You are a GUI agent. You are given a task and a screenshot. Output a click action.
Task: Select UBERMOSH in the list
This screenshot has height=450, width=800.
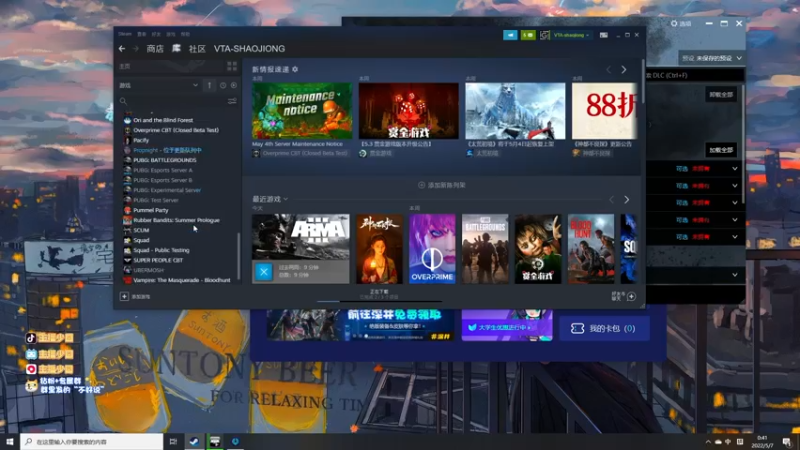(148, 270)
